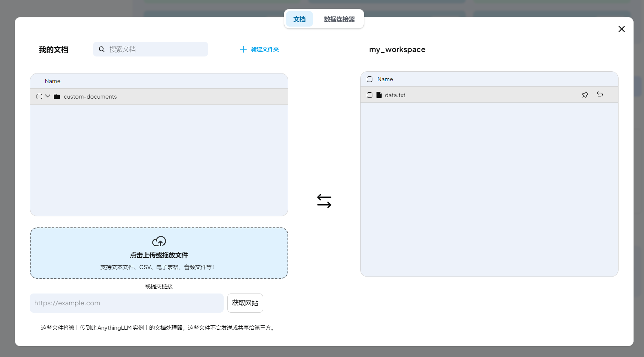This screenshot has width=644, height=357.
Task: Click the https://example.com URL input
Action: (127, 303)
